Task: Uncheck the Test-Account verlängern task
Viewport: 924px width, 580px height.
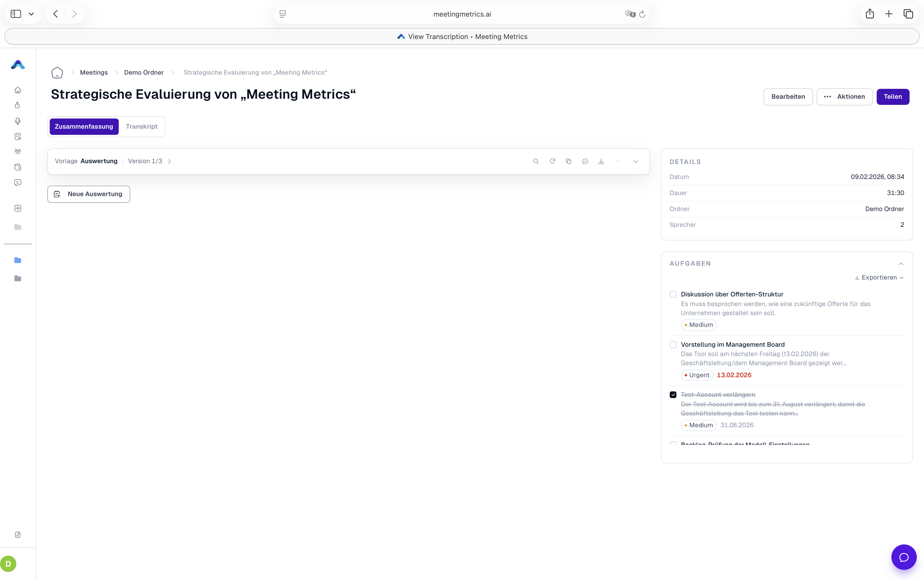Action: coord(673,395)
